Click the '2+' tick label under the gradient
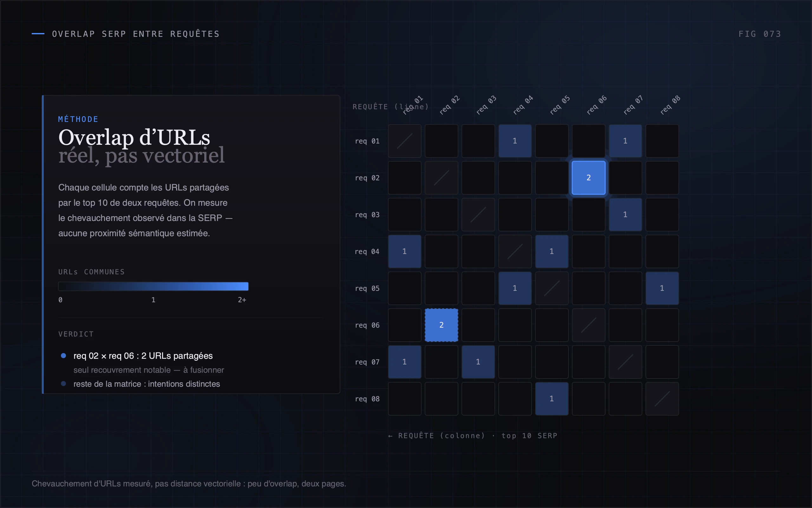The width and height of the screenshot is (812, 508). [242, 300]
